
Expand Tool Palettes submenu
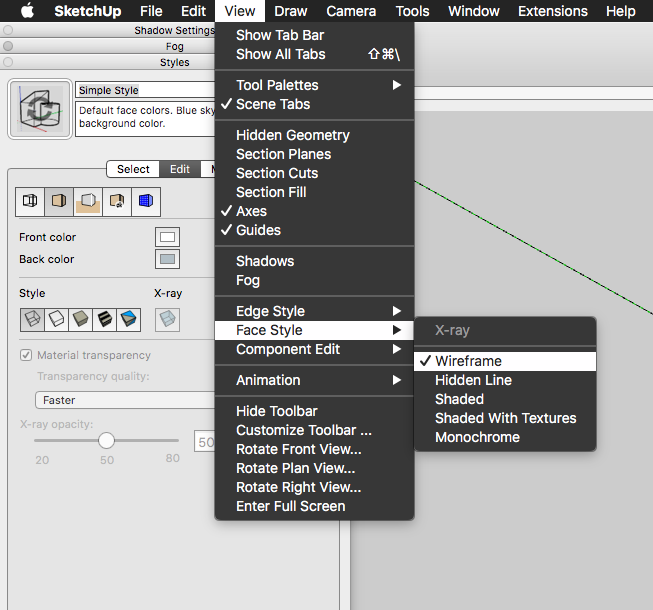point(314,85)
